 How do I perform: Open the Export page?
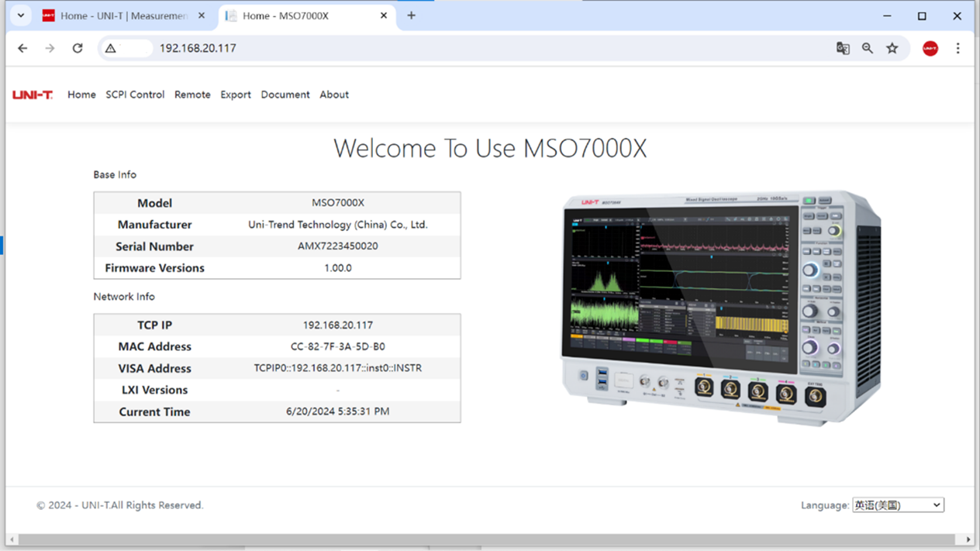point(236,95)
